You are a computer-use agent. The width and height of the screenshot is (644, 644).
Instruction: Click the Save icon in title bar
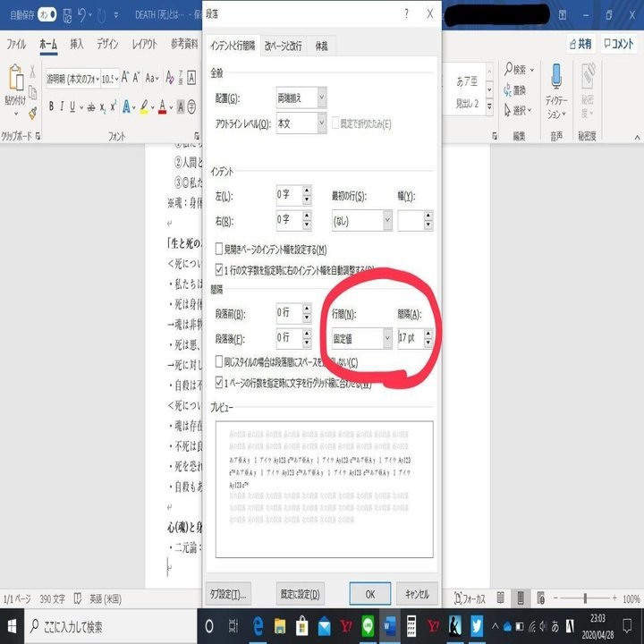(x=67, y=15)
